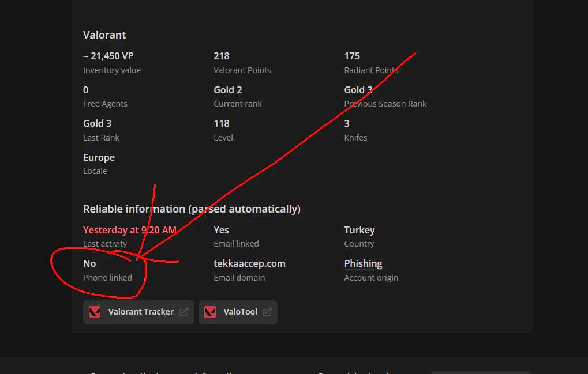Click the Europe locale value
Image resolution: width=588 pixels, height=374 pixels.
tap(99, 157)
